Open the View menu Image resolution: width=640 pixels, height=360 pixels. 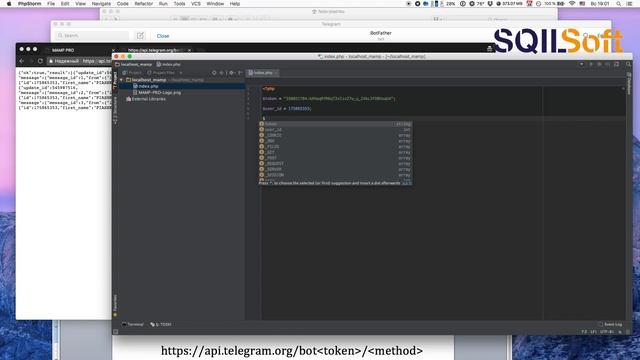80,4
